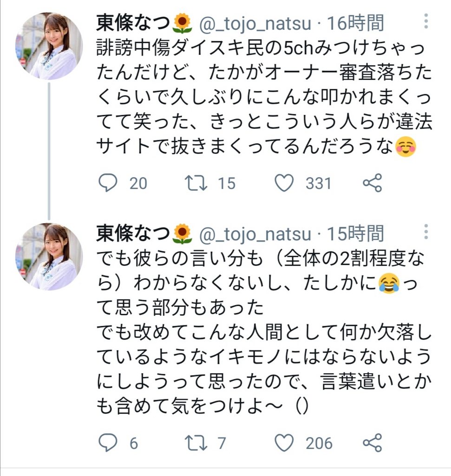Screen dimensions: 451x476
Task: Like the tweet with 331 likes
Action: (x=284, y=183)
